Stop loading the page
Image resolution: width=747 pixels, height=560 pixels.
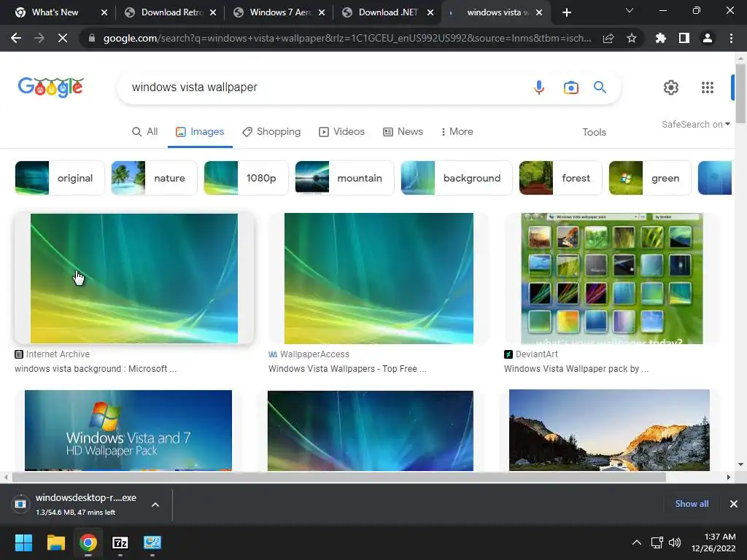click(63, 38)
